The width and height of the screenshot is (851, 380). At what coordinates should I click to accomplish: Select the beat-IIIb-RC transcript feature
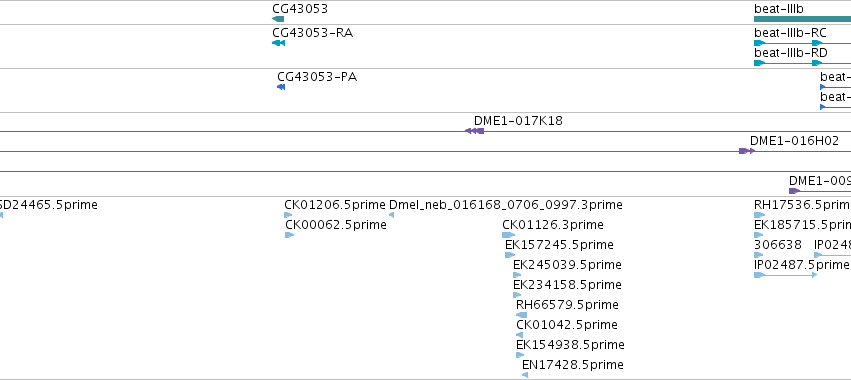[x=802, y=43]
